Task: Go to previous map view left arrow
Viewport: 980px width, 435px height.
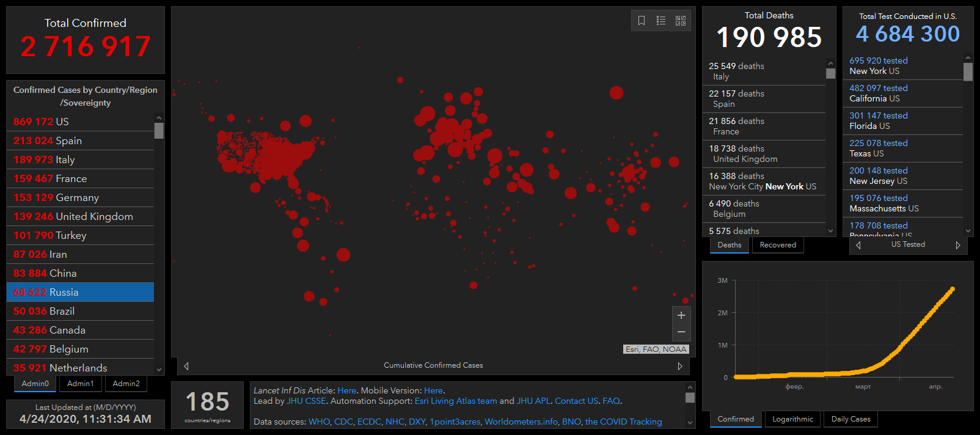Action: (x=186, y=366)
